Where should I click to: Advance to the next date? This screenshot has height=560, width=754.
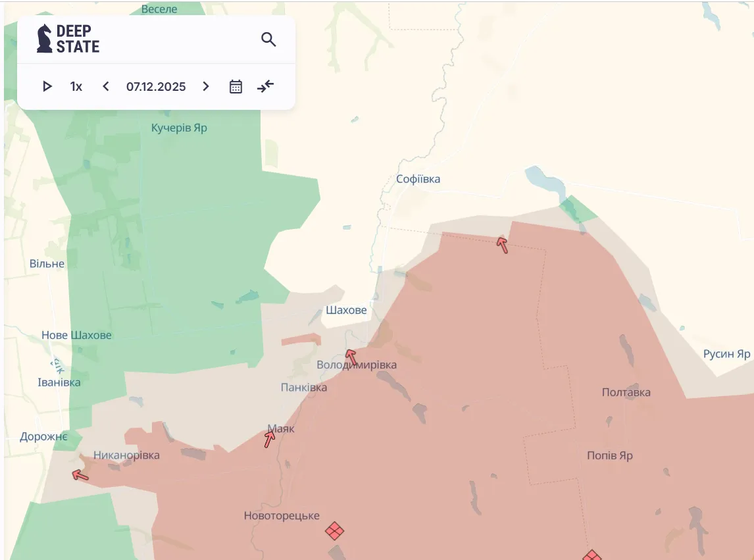pos(206,87)
